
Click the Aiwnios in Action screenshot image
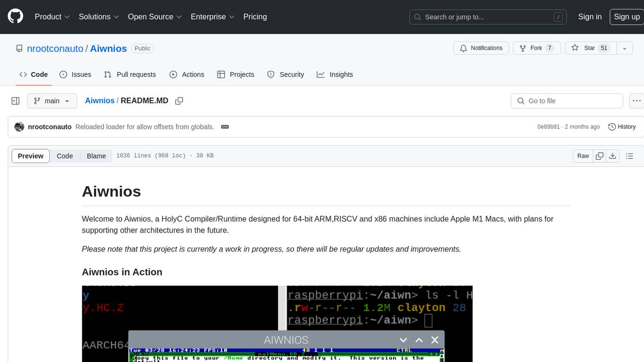[277, 324]
